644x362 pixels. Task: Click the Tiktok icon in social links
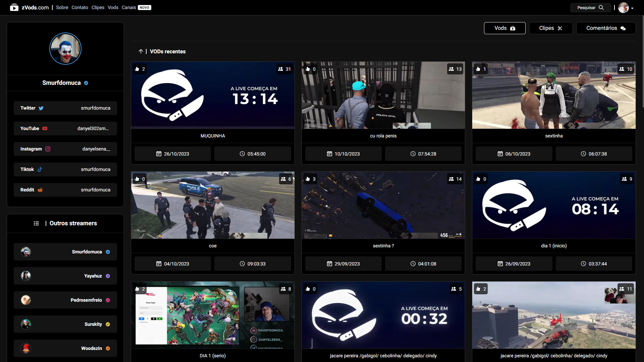coord(40,170)
